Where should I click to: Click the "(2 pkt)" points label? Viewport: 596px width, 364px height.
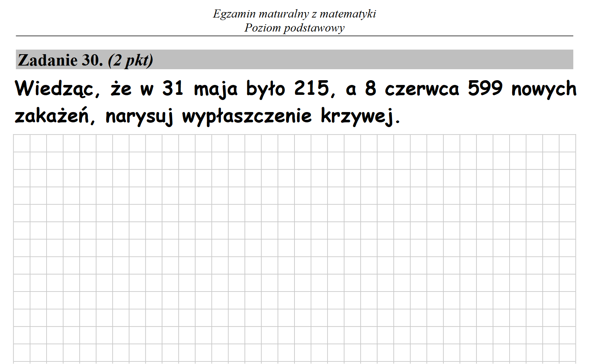[130, 60]
